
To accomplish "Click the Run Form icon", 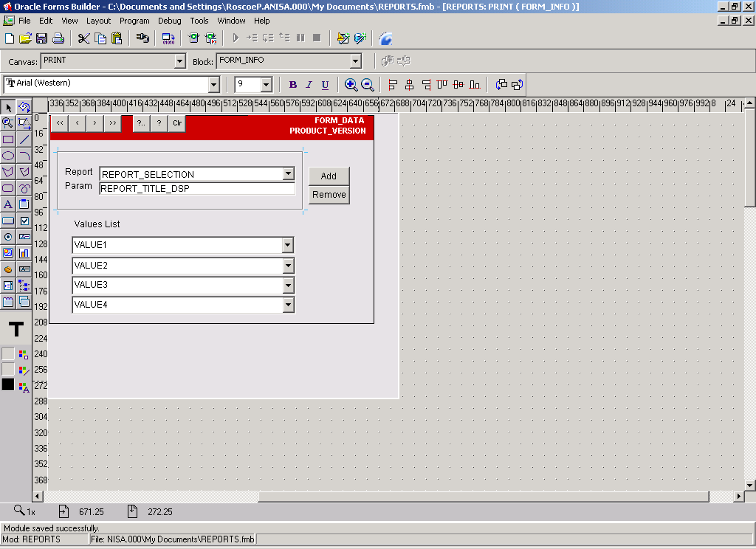I will [x=194, y=38].
